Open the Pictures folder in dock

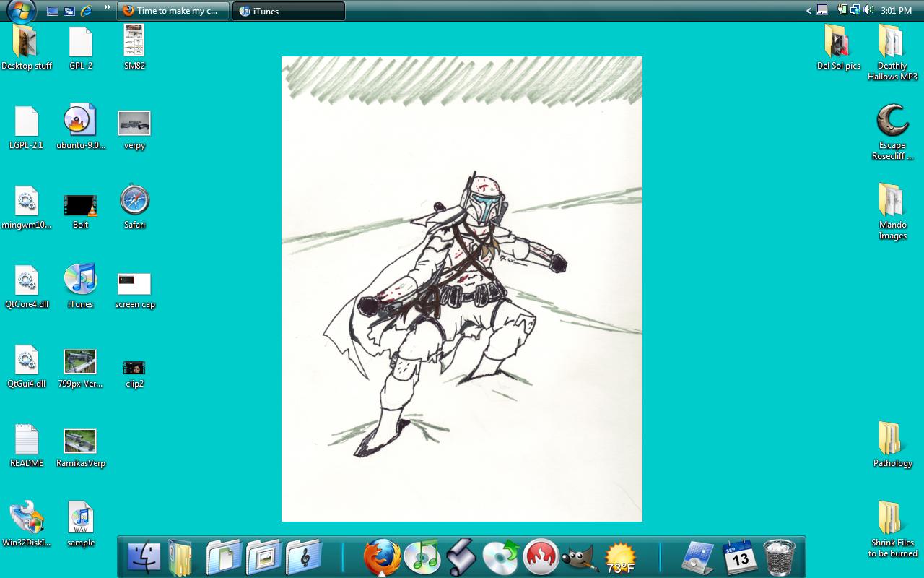pos(263,557)
